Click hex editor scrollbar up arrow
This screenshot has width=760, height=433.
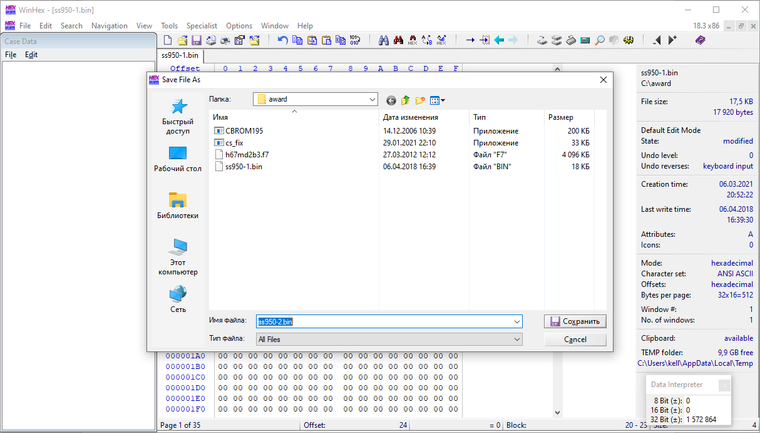(557, 69)
